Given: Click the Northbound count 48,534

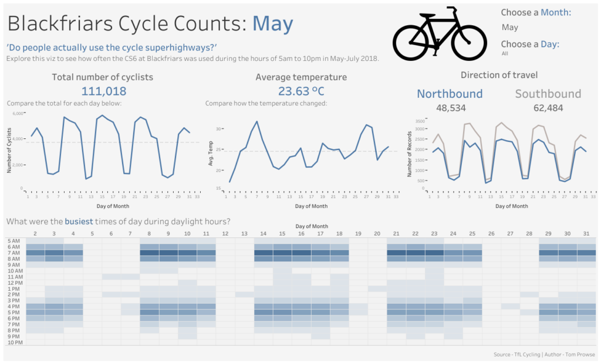Looking at the screenshot, I should click(x=450, y=108).
